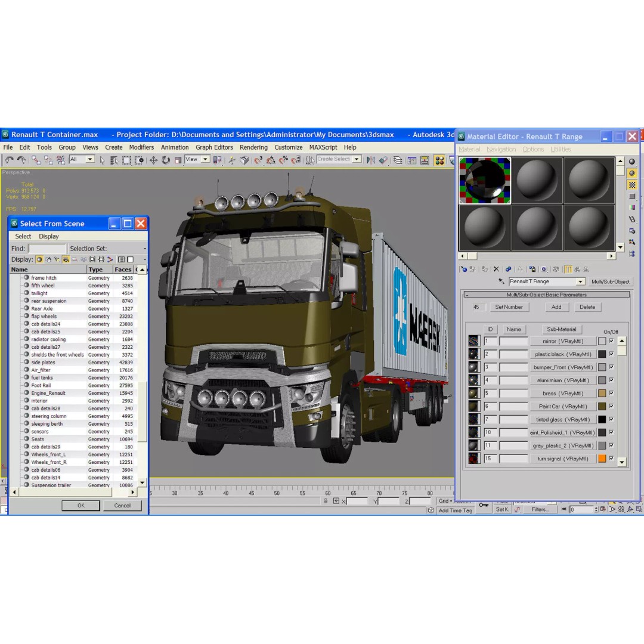This screenshot has width=644, height=644.
Task: Activate the Select and Move tool
Action: tap(153, 160)
